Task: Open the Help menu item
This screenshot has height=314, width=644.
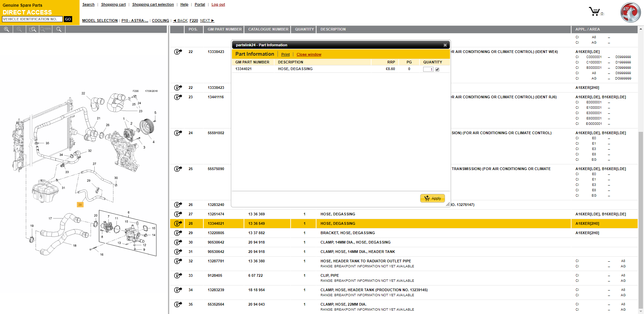Action: 184,4
